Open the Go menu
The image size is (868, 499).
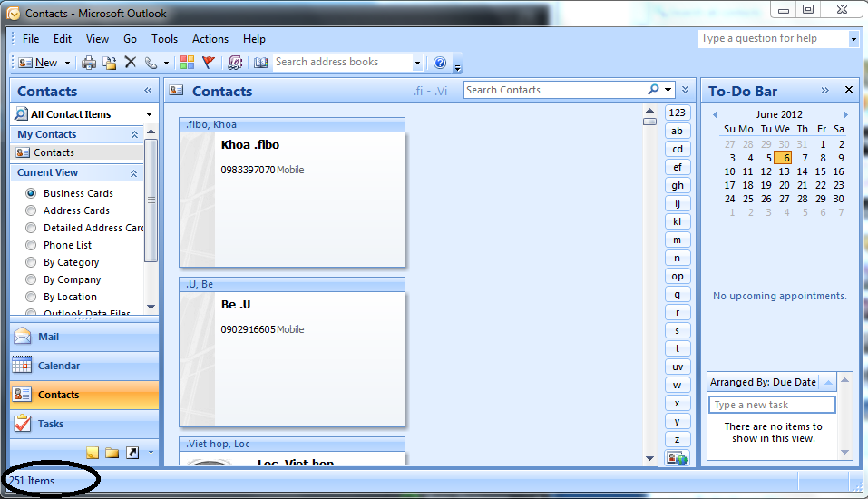point(130,39)
